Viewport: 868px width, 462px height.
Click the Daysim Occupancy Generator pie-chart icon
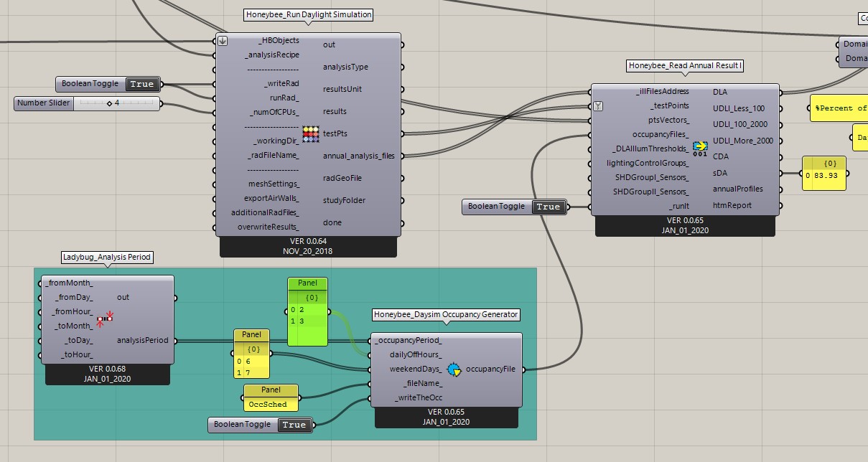(454, 369)
